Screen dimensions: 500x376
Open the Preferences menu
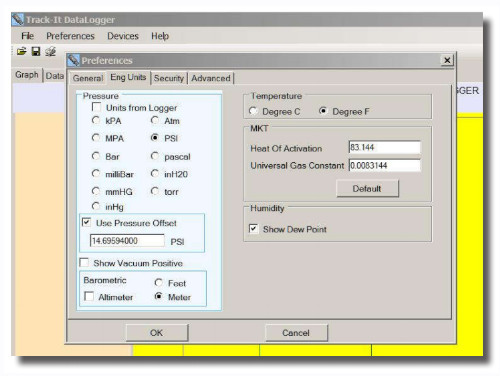[70, 36]
